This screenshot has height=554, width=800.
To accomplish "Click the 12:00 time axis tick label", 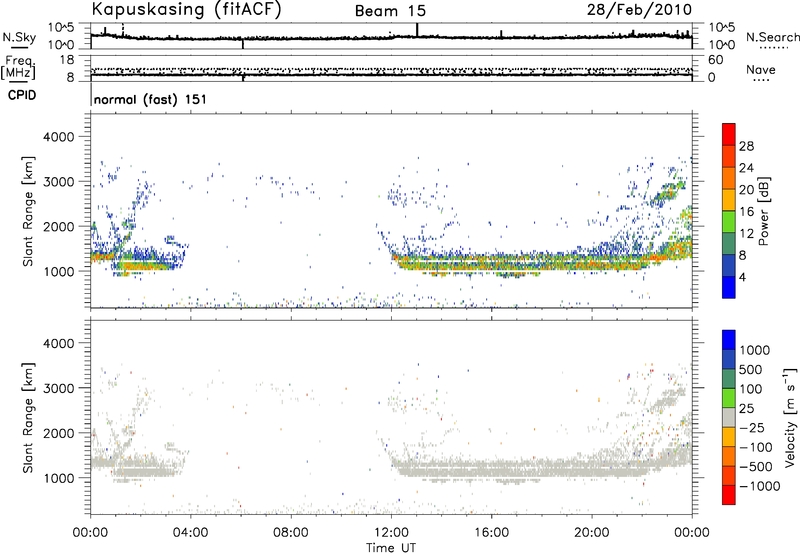I will pos(391,533).
